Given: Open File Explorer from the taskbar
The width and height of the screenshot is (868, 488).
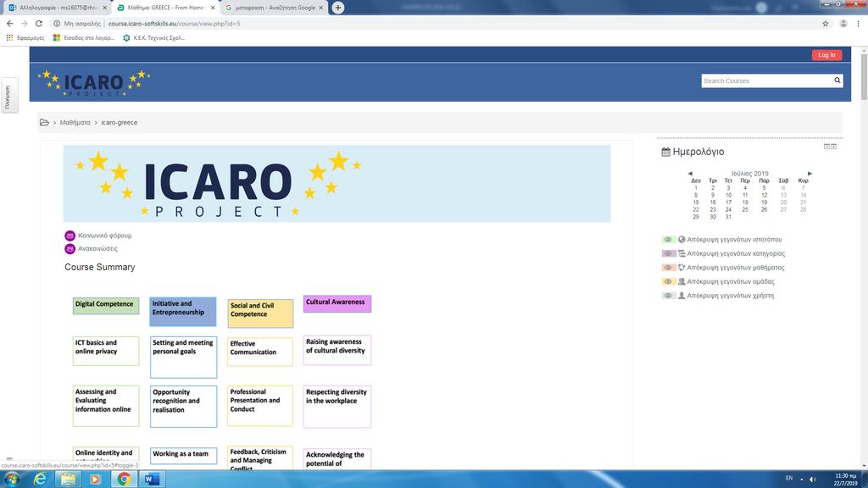Looking at the screenshot, I should [x=68, y=479].
